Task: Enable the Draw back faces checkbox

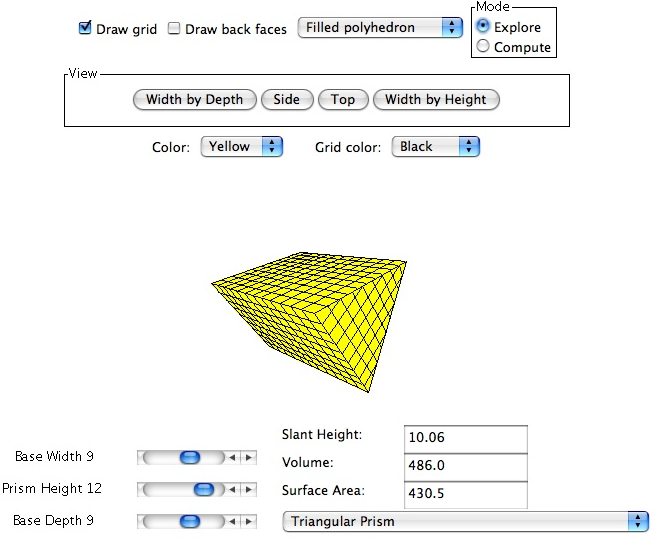Action: tap(174, 29)
